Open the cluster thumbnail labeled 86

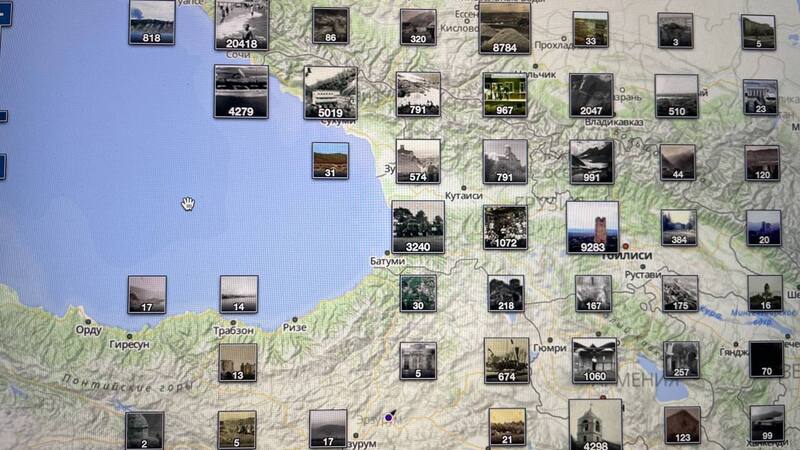331,25
